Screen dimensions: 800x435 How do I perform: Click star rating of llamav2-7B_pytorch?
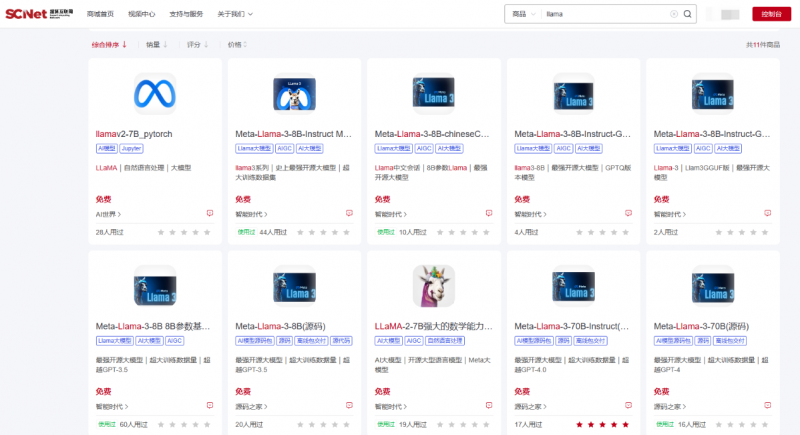click(184, 233)
